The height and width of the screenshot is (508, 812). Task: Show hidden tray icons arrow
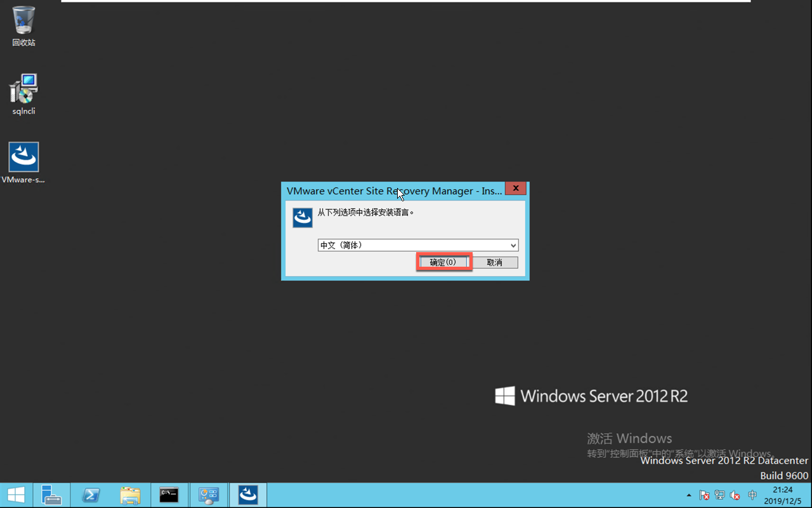(689, 495)
